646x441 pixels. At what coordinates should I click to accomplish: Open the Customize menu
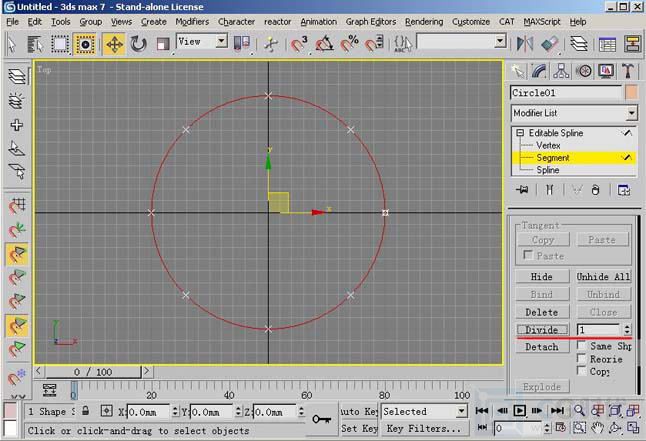click(x=471, y=21)
